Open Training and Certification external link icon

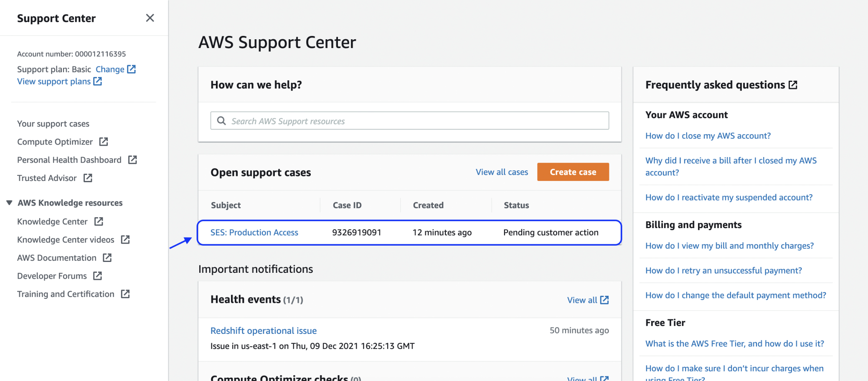(x=125, y=294)
